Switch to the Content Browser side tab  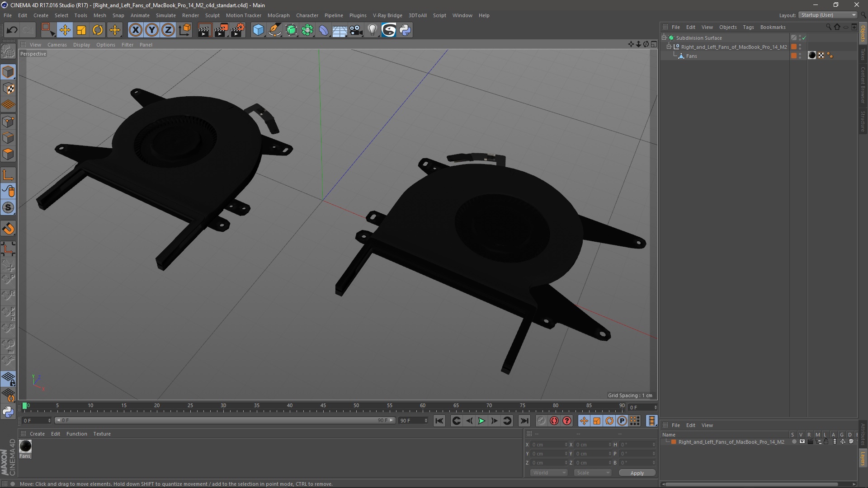pyautogui.click(x=863, y=85)
